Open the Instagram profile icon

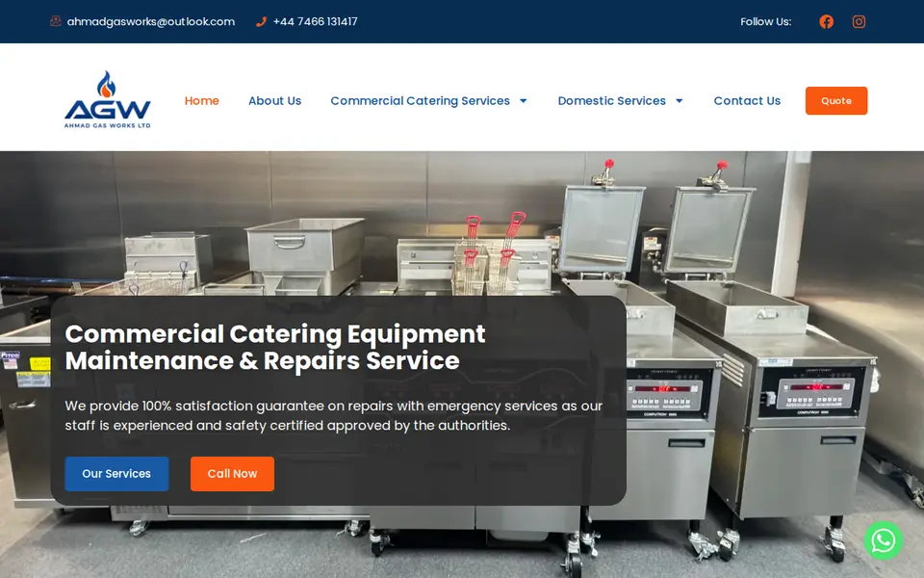tap(859, 22)
